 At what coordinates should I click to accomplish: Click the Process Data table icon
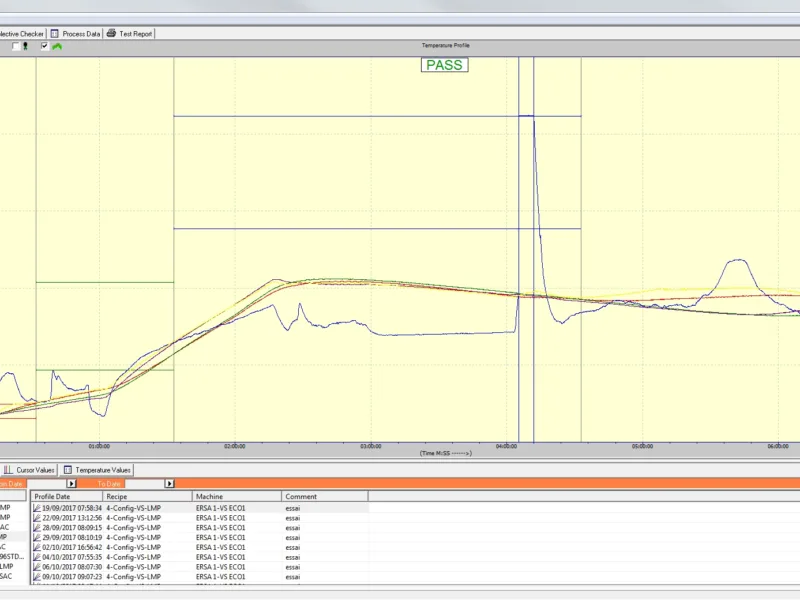click(55, 33)
